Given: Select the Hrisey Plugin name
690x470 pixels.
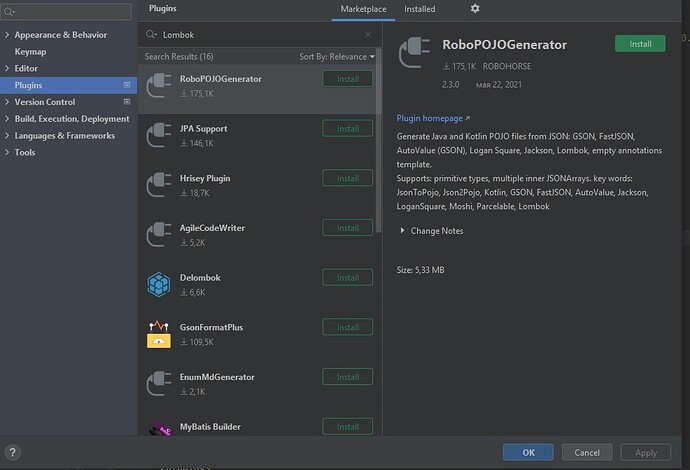Looking at the screenshot, I should pos(205,178).
